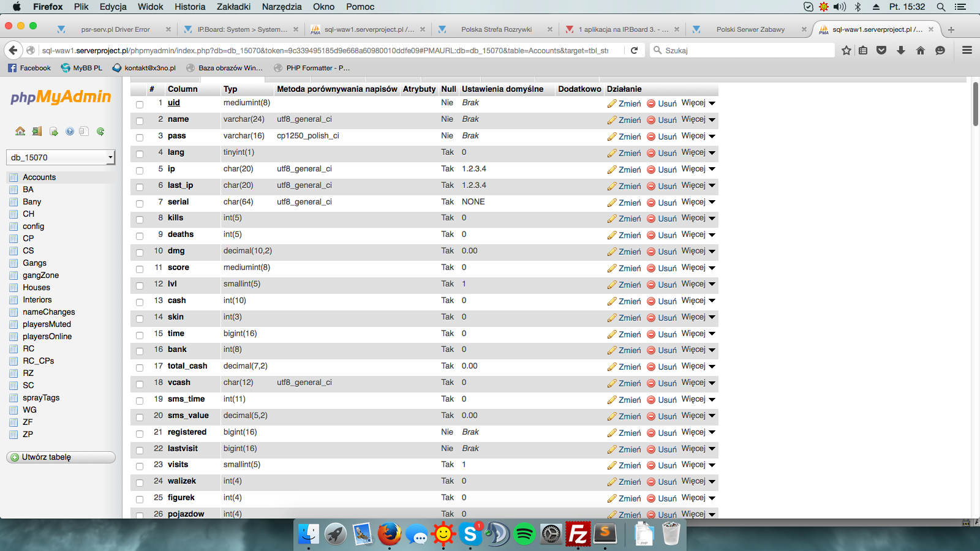This screenshot has width=980, height=551.
Task: Open the Firefox Pocket icon in toolbar
Action: click(x=881, y=50)
